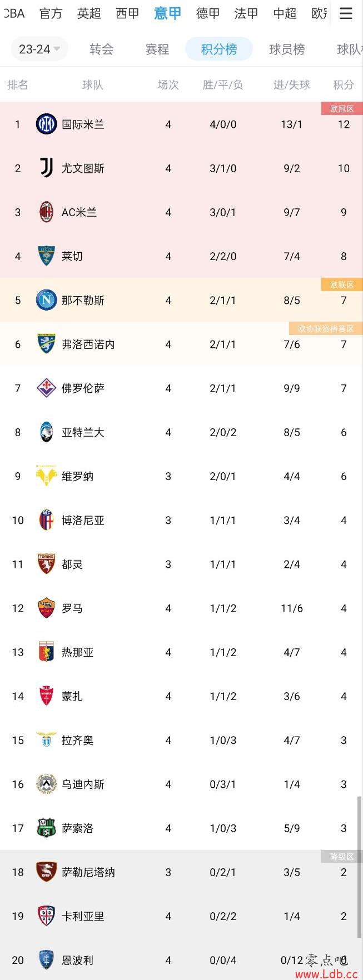Expand the 23-24 season dropdown
This screenshot has width=363, height=980.
pyautogui.click(x=39, y=49)
